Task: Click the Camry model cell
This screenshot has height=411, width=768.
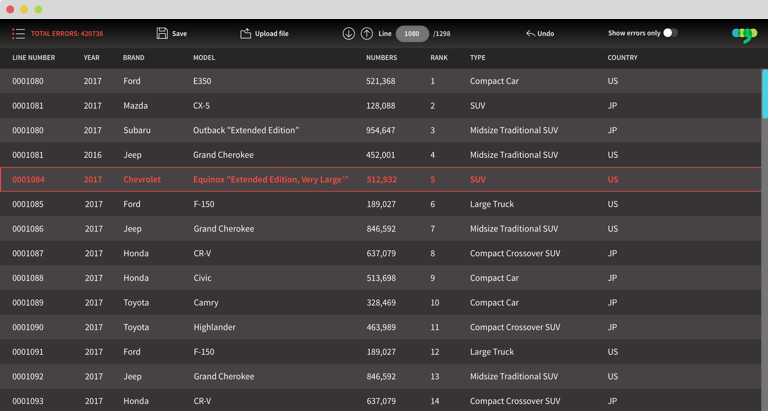Action: pyautogui.click(x=206, y=303)
